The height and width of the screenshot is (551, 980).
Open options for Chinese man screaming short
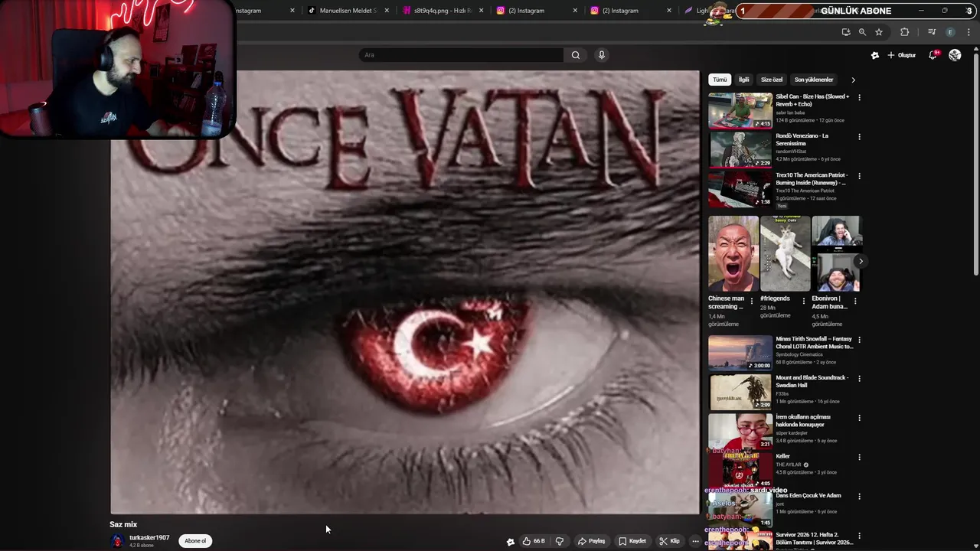point(752,302)
